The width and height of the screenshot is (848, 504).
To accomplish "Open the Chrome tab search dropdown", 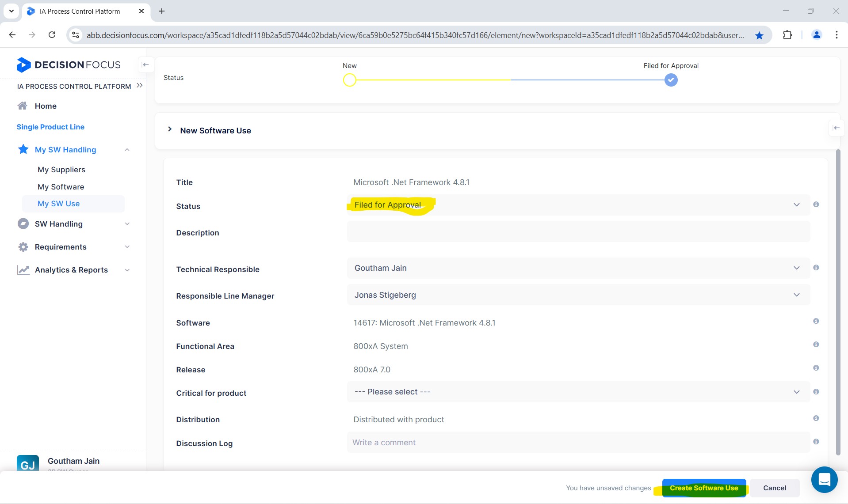I will (11, 11).
